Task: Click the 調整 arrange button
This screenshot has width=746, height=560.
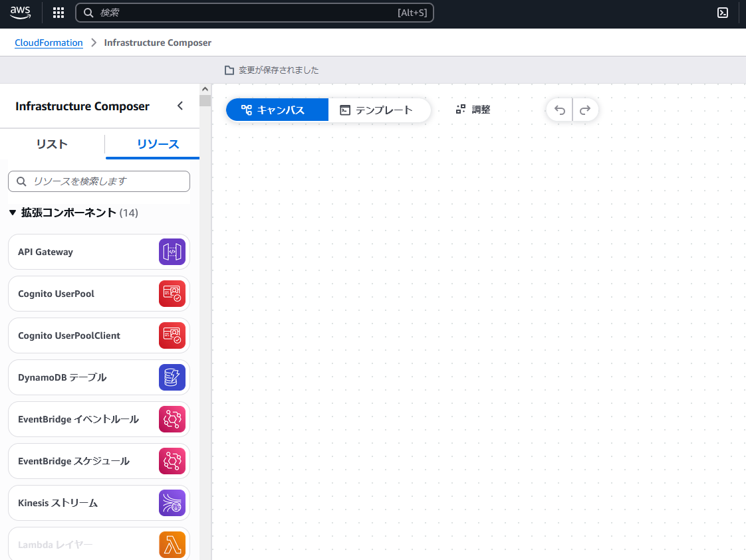Action: click(x=473, y=110)
